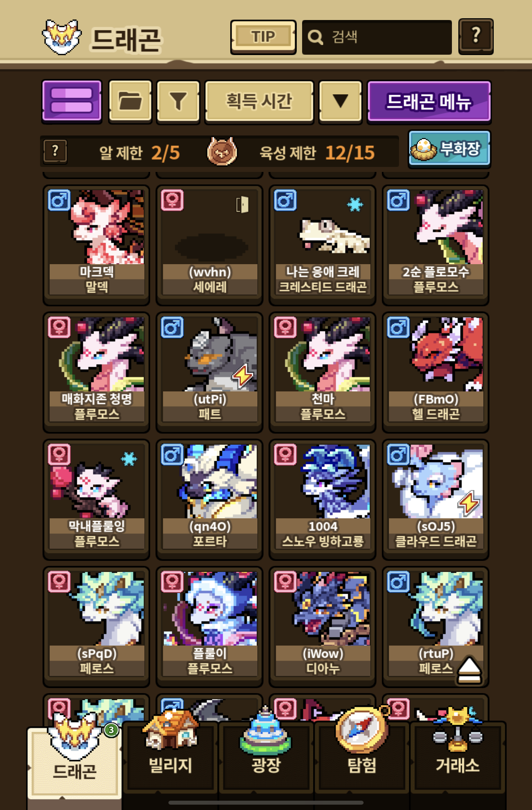Select the 1004 스노우 빙하고룡 dragon card
Viewport: 532px width, 810px height.
pyautogui.click(x=322, y=500)
